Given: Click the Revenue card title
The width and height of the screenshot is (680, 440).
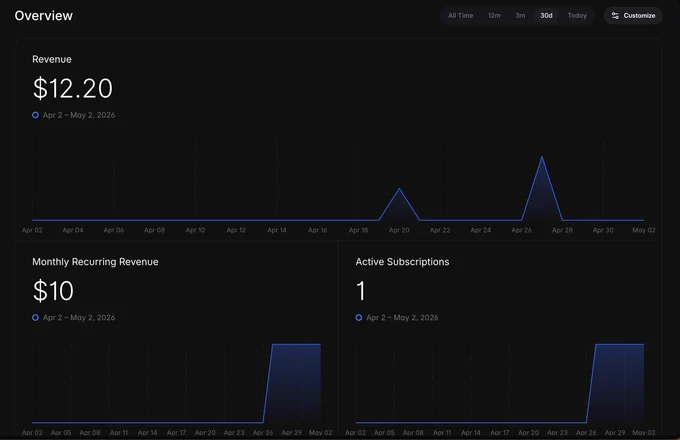Looking at the screenshot, I should coord(52,59).
